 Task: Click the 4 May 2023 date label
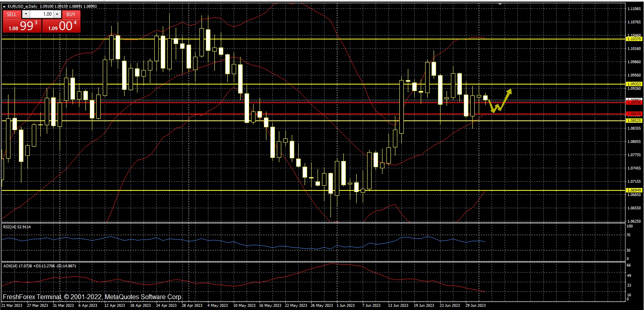tap(218, 306)
